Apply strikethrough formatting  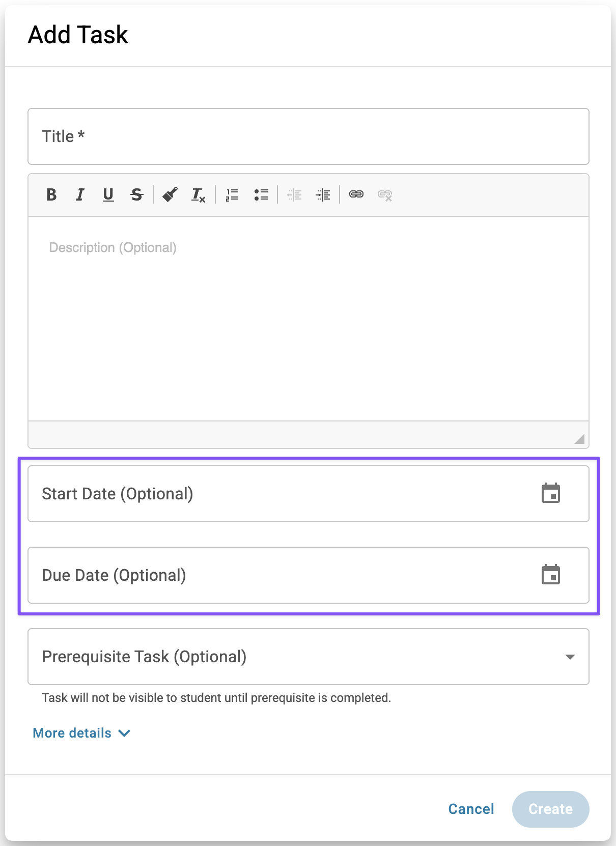coord(136,194)
